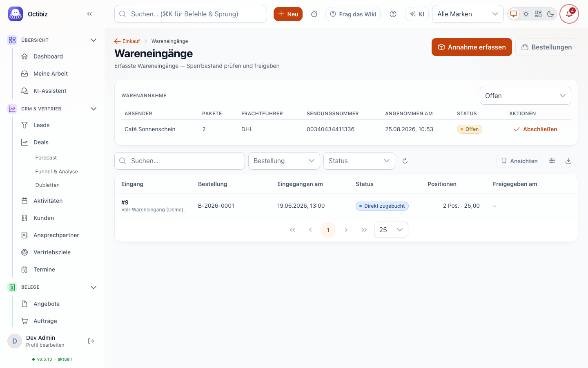This screenshot has width=588, height=368.
Task: Click the Café Sonnenschein sender cell
Action: coord(150,129)
